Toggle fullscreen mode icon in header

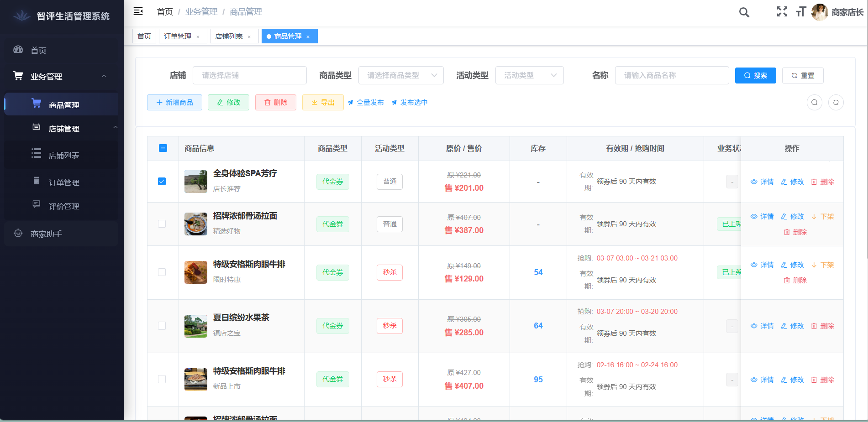(x=782, y=12)
